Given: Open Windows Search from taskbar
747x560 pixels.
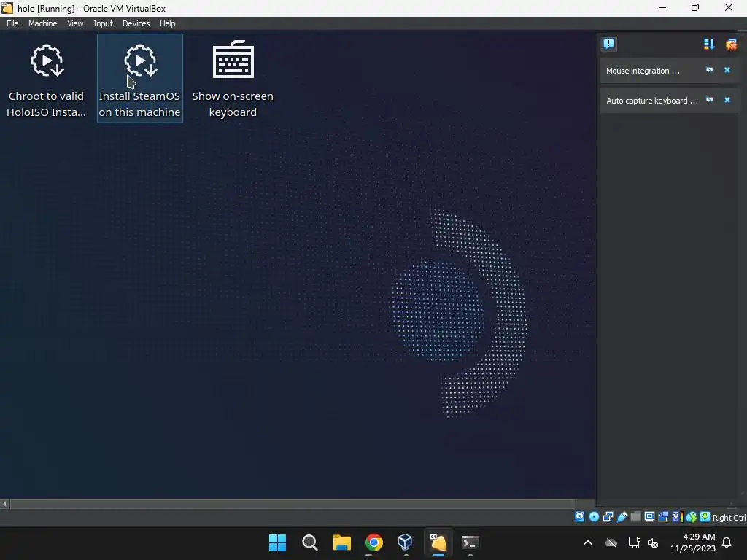Looking at the screenshot, I should click(309, 542).
